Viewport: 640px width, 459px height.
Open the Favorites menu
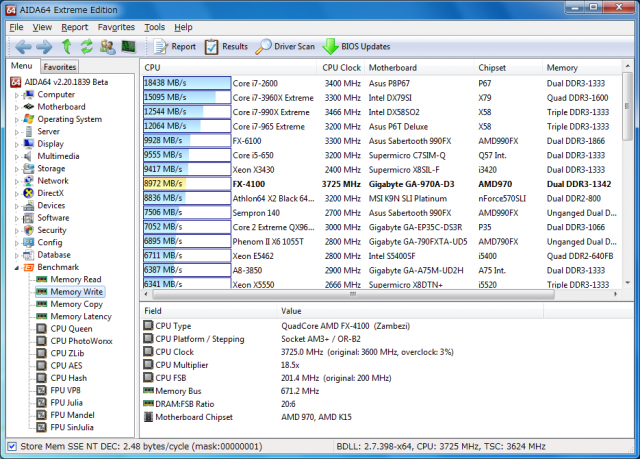[116, 27]
